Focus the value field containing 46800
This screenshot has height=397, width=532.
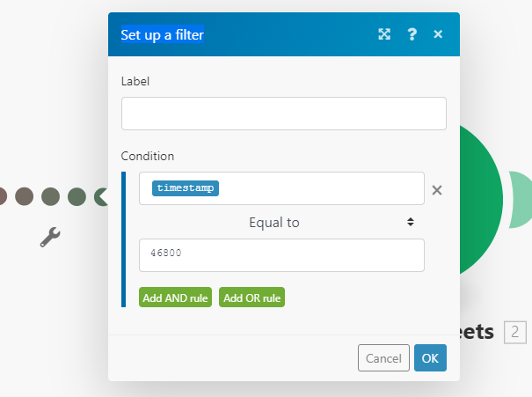[x=281, y=255]
